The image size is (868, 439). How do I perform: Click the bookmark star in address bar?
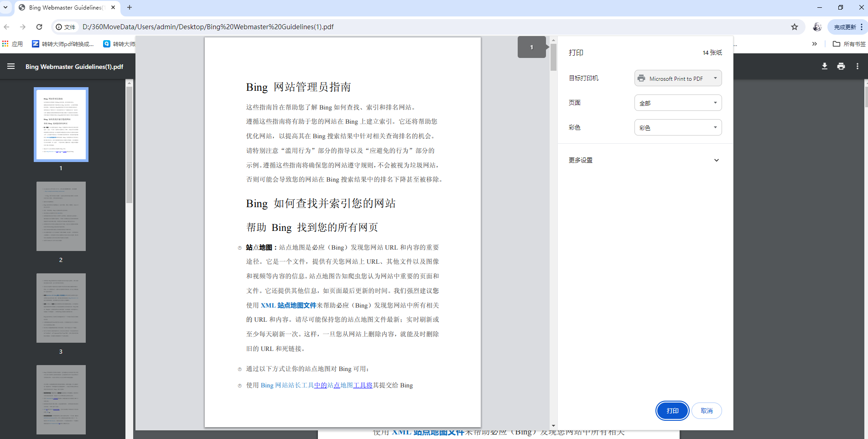[795, 26]
